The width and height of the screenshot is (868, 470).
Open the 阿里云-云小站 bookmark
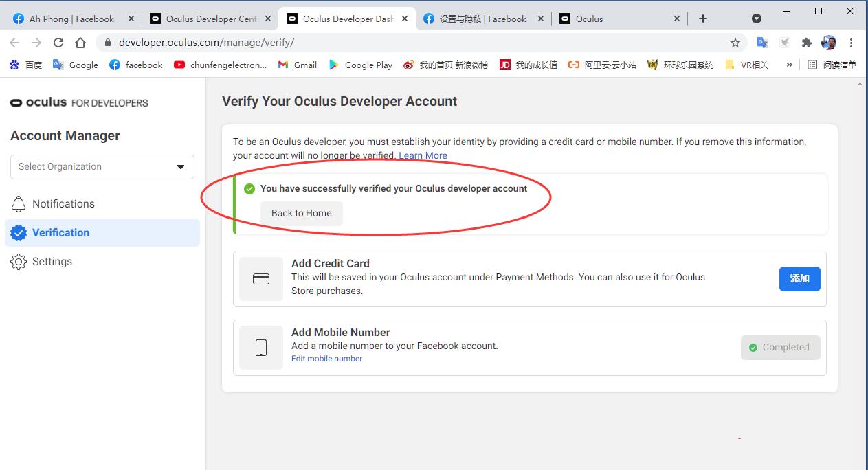(602, 65)
